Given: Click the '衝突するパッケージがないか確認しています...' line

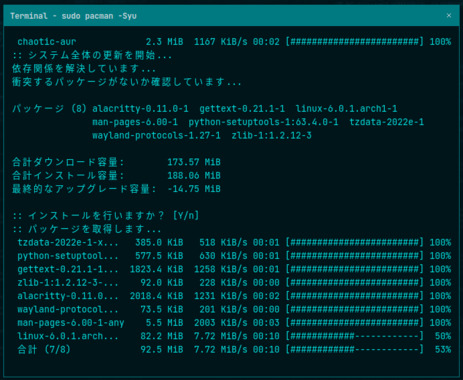Looking at the screenshot, I should pos(127,82).
